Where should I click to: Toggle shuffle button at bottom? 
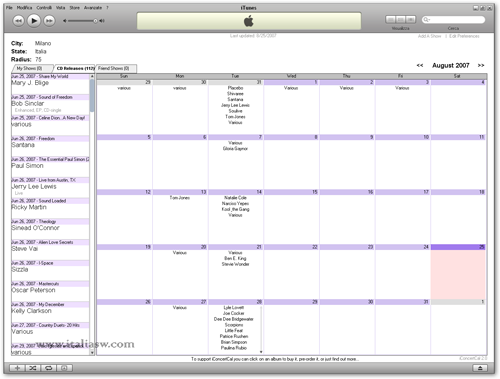pos(33,368)
